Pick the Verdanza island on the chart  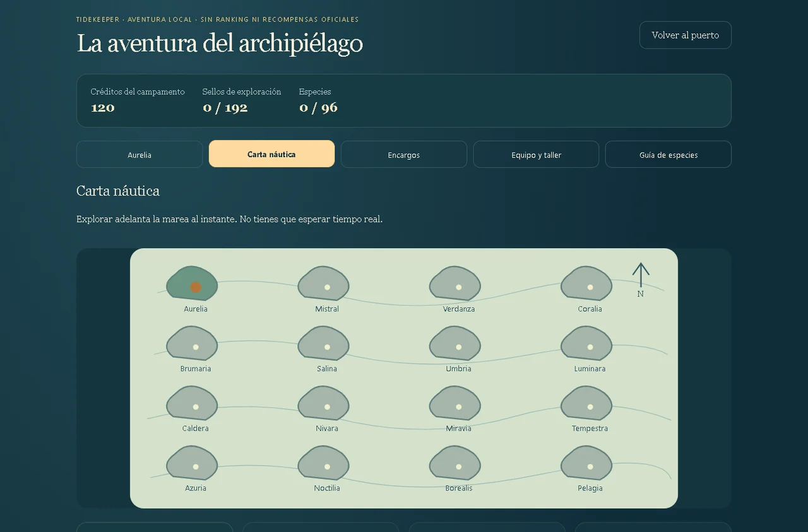coord(454,283)
